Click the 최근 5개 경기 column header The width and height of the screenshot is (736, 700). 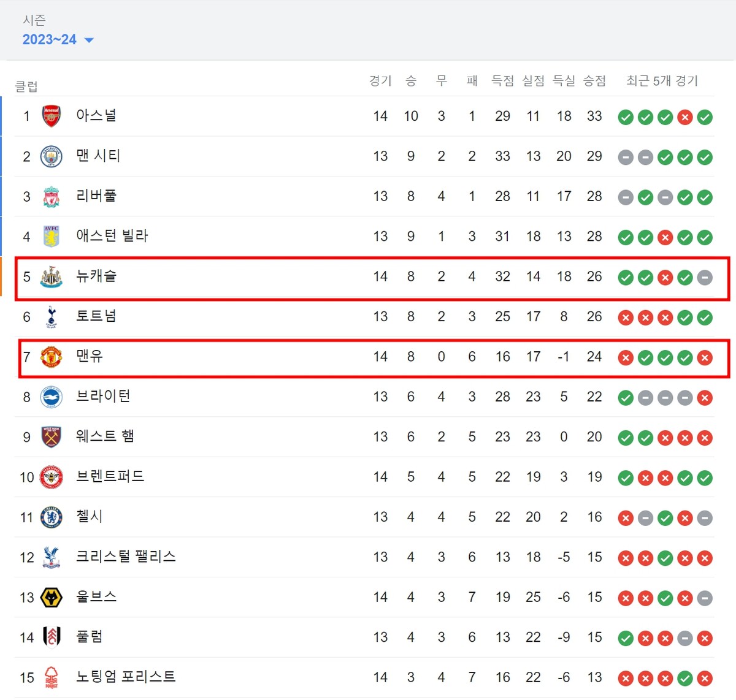(x=662, y=81)
